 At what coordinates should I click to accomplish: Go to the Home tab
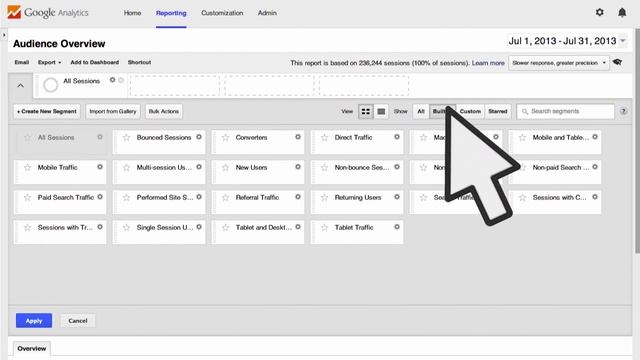pyautogui.click(x=132, y=13)
